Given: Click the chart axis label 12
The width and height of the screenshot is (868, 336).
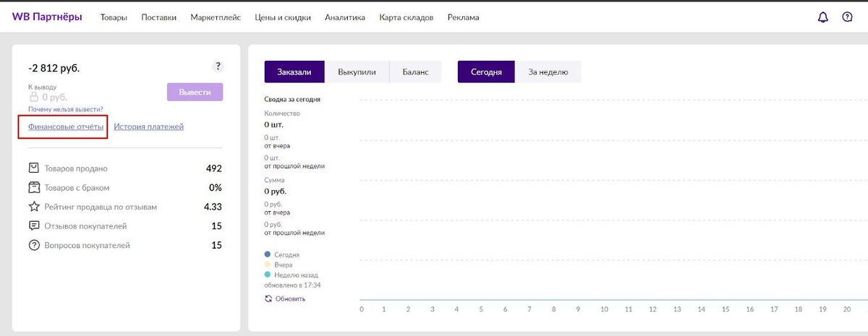Looking at the screenshot, I should tap(652, 309).
